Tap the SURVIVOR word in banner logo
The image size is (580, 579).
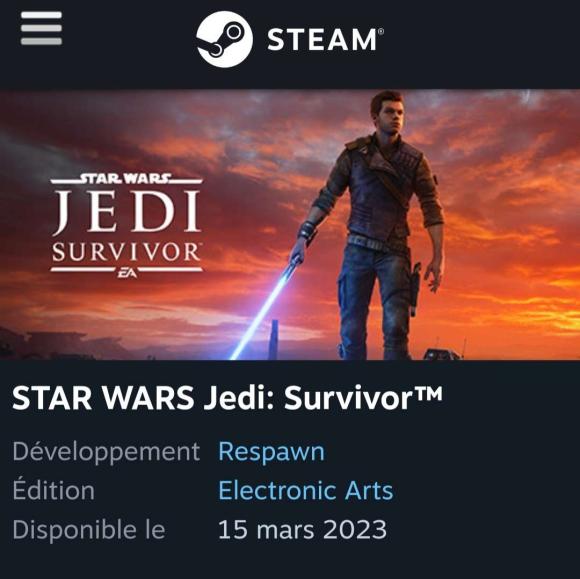click(x=127, y=252)
